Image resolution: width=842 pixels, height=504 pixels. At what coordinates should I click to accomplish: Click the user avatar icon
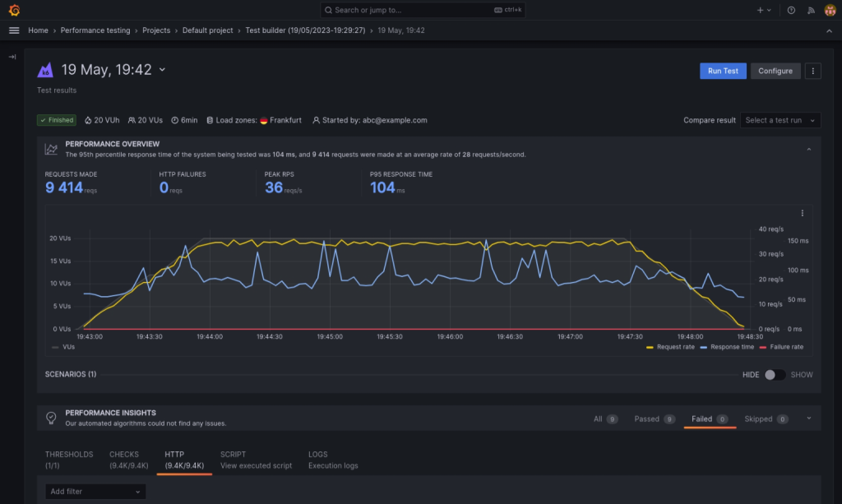tap(830, 10)
